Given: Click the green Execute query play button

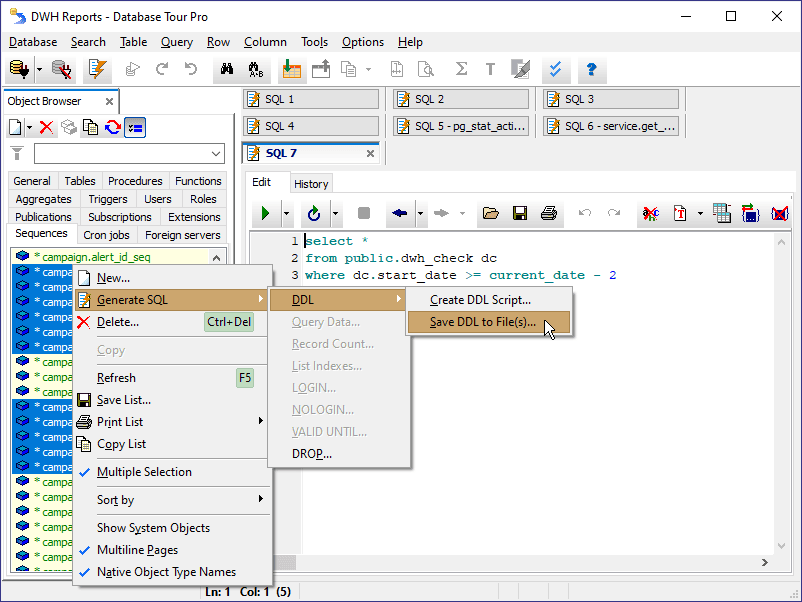Looking at the screenshot, I should pos(265,213).
